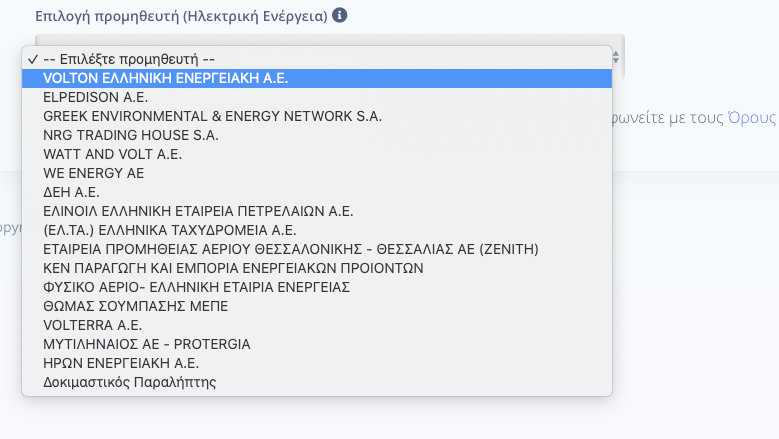This screenshot has height=439, width=779.
Task: Choose ΚΕΝ ΠΑΡΑΓΩΓΗ ΚΑΙ ΕΜΠΟΡΙΑ option
Action: [x=317, y=268]
